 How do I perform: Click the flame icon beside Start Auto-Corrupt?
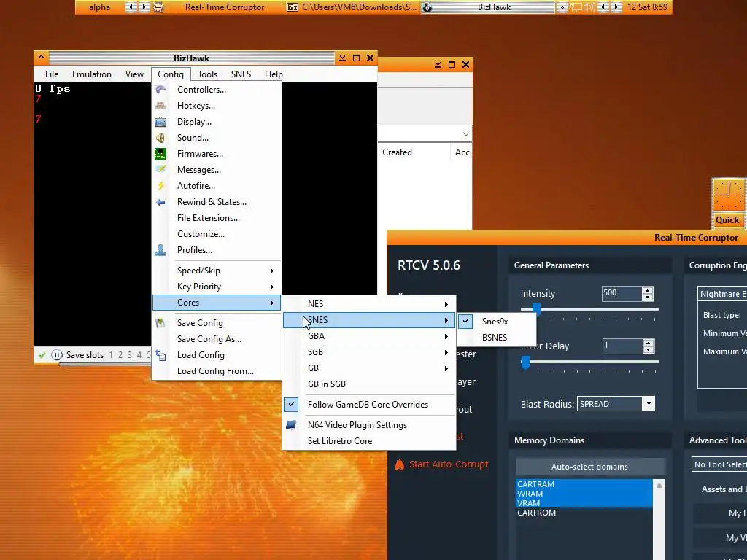click(x=399, y=464)
